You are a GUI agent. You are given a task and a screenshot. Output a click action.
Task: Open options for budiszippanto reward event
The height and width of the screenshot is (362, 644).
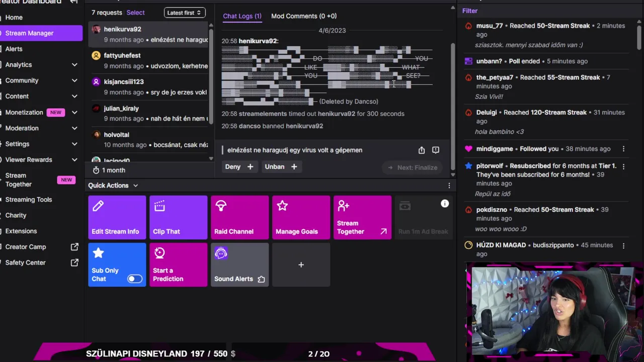(623, 245)
